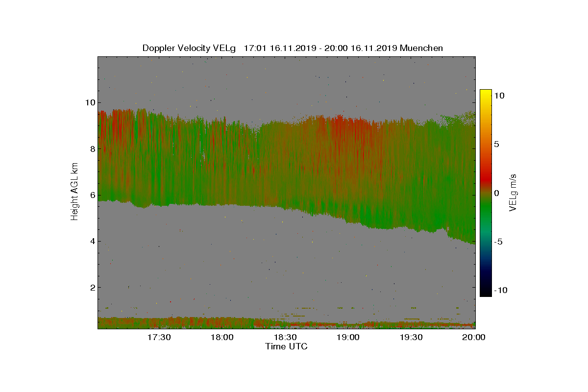Click the y-axis tick label 2
The width and height of the screenshot is (588, 392).
[x=92, y=287]
